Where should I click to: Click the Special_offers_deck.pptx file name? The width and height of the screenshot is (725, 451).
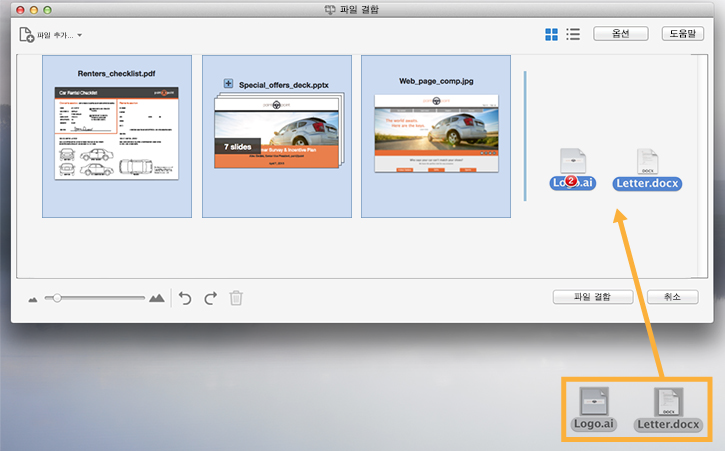pos(284,85)
